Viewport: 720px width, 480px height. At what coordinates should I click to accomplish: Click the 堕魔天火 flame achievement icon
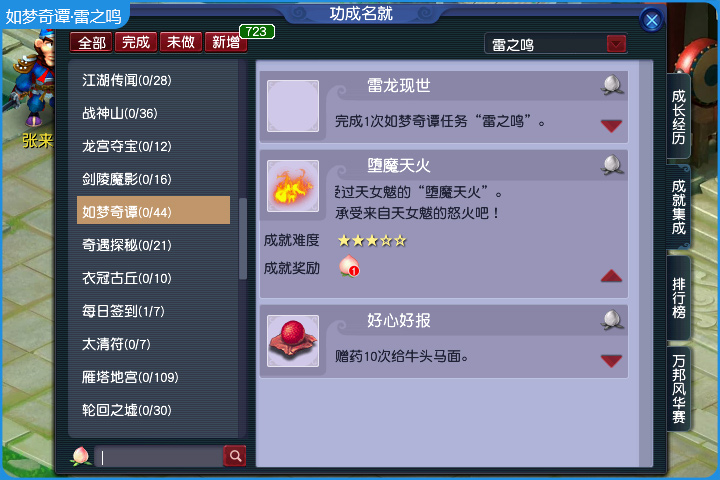pyautogui.click(x=293, y=186)
